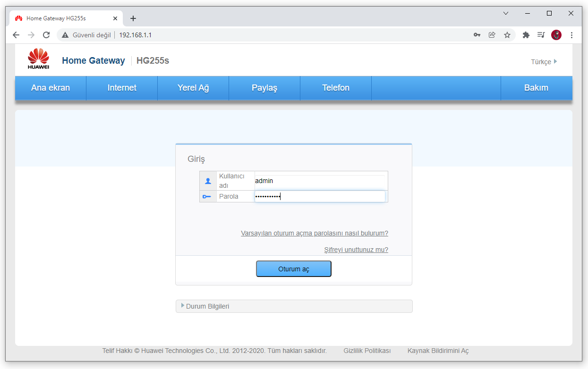Click the Chrome profile avatar
The width and height of the screenshot is (588, 369).
pos(556,35)
